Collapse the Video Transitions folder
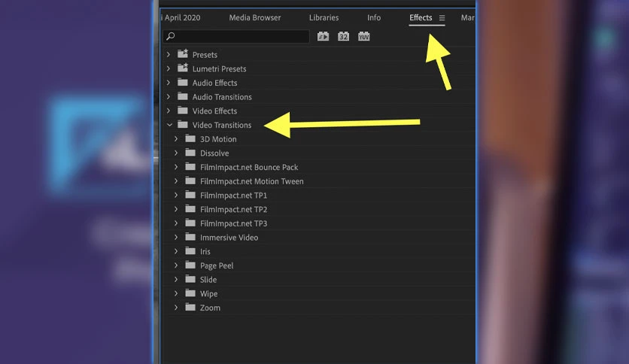This screenshot has height=364, width=629. (169, 125)
